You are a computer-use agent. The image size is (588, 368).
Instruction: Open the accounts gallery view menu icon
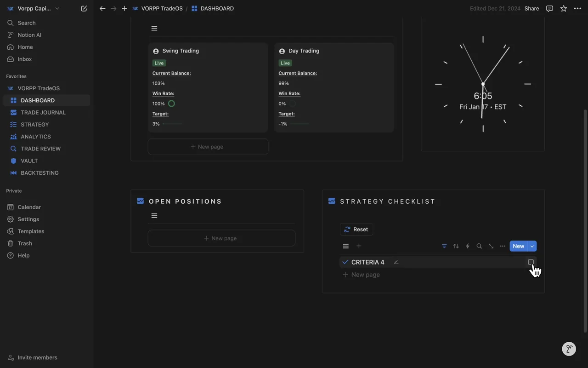click(154, 28)
